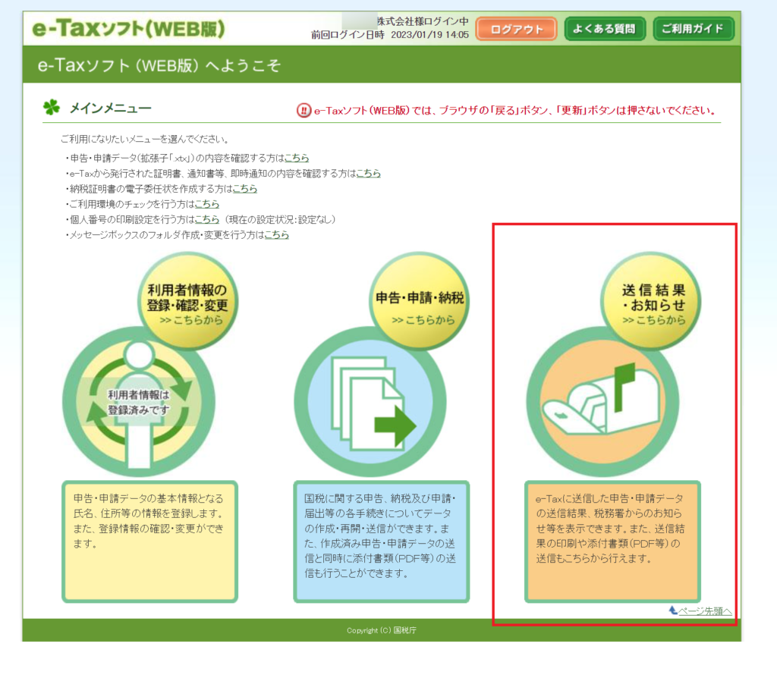Viewport: 777px width, 700px height.
Task: Click the documents-with-arrow filing icon
Action: coord(370,403)
